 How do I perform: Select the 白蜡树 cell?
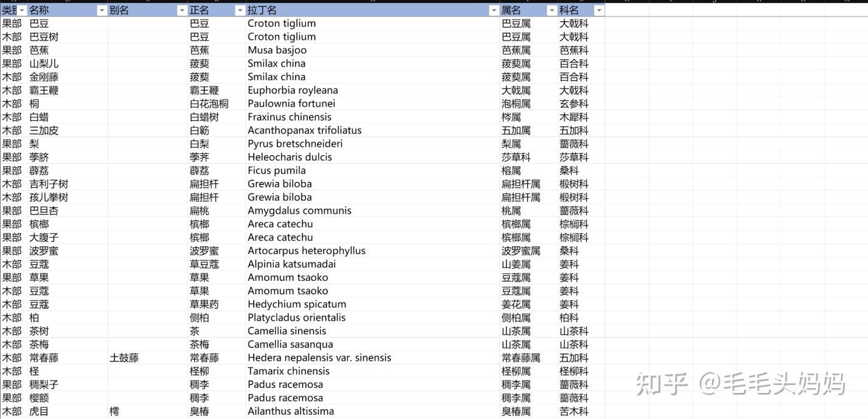click(217, 117)
